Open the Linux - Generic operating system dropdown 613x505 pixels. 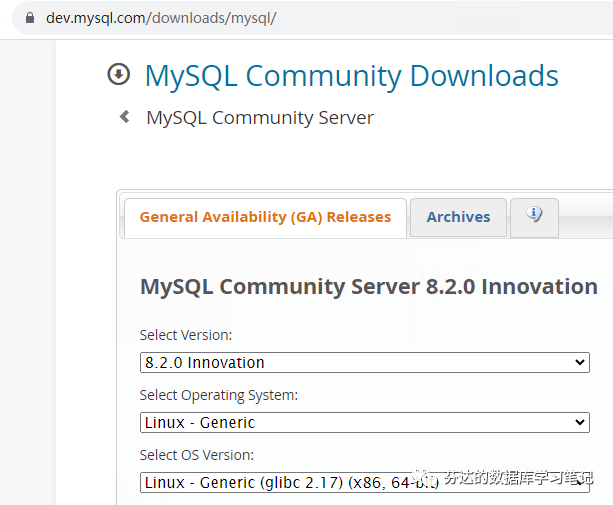[x=364, y=422]
